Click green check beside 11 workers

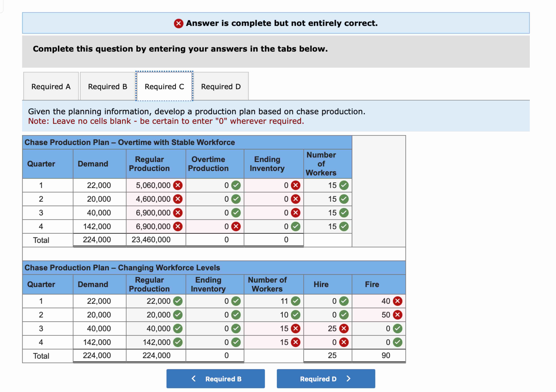click(295, 301)
